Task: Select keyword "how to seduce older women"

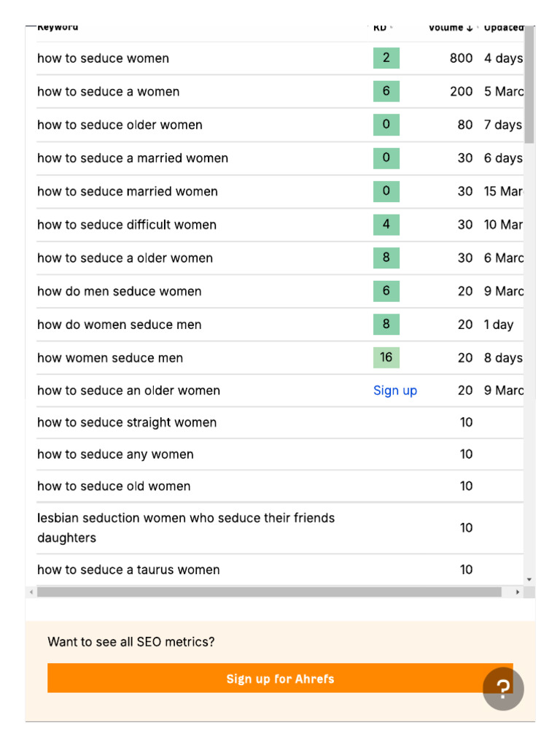Action: point(120,125)
